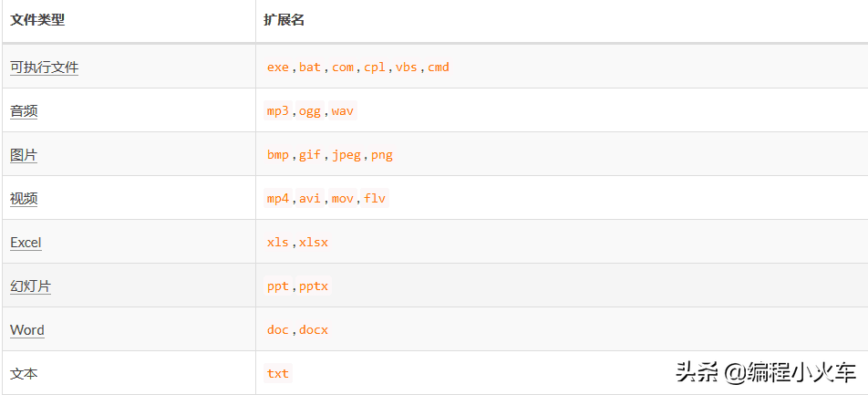Select the flv extension tag

(x=375, y=199)
